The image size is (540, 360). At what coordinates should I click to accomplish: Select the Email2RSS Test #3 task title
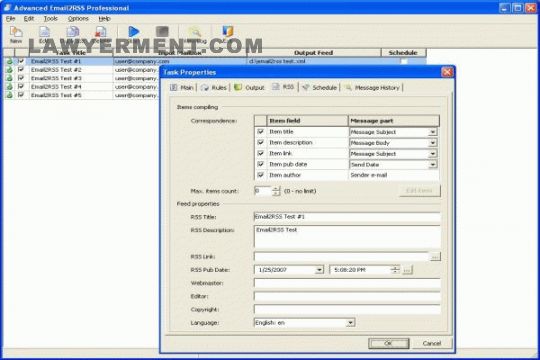[x=56, y=78]
